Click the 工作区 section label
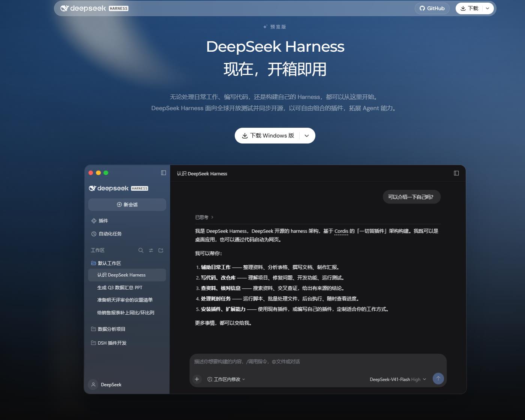Viewport: 525px width, 420px height. pos(97,250)
